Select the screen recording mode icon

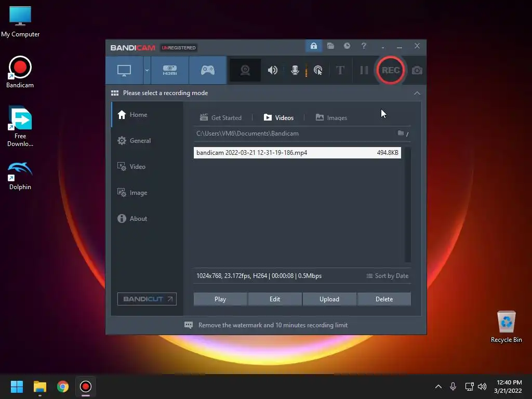124,70
